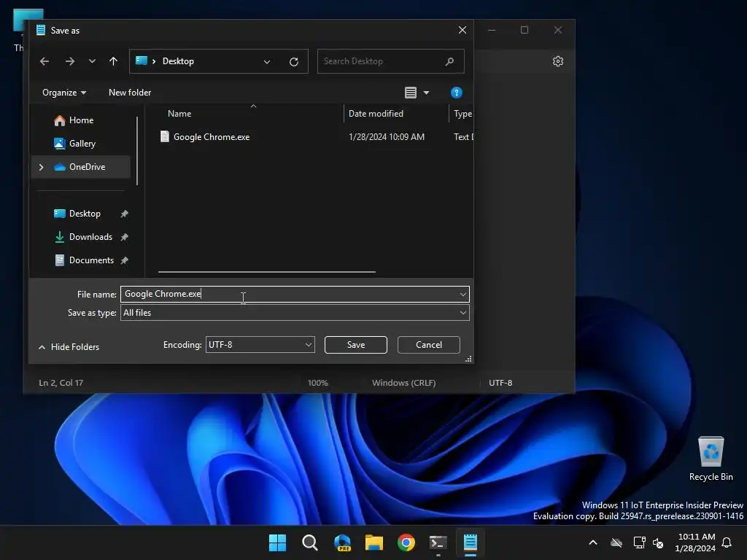Close the Save as dialog

[x=462, y=30]
